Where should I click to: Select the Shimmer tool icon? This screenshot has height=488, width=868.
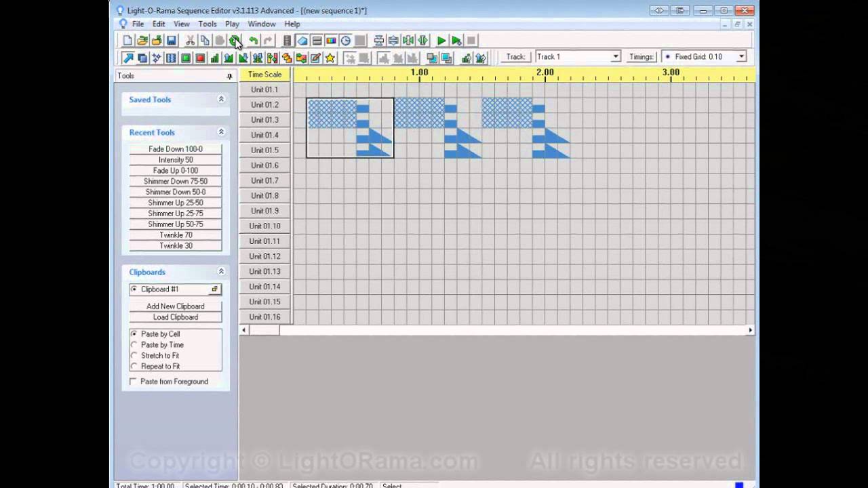(171, 58)
